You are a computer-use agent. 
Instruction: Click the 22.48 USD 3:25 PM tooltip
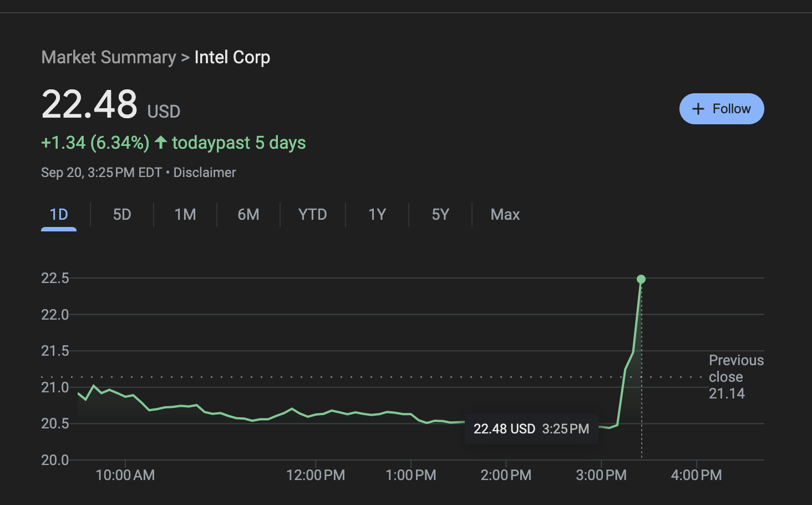(x=531, y=429)
